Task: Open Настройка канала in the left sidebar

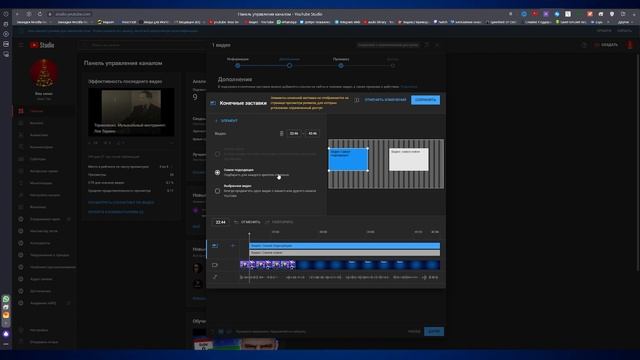Action: coord(44,195)
